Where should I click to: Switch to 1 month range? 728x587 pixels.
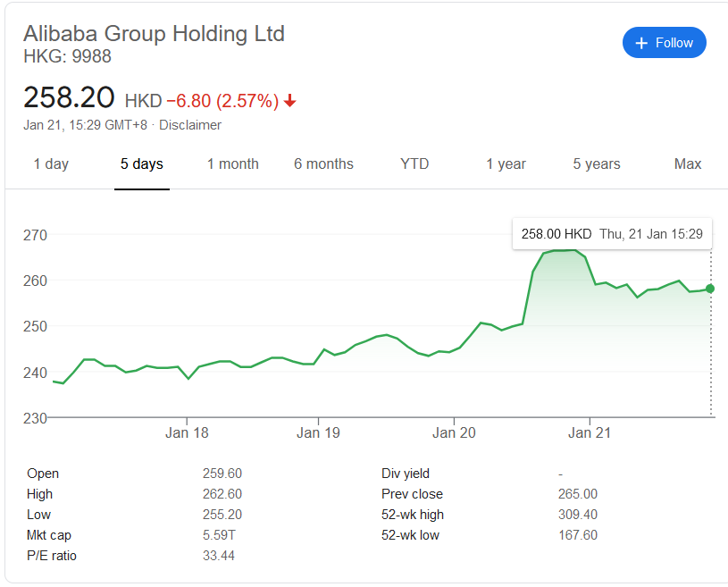point(232,164)
